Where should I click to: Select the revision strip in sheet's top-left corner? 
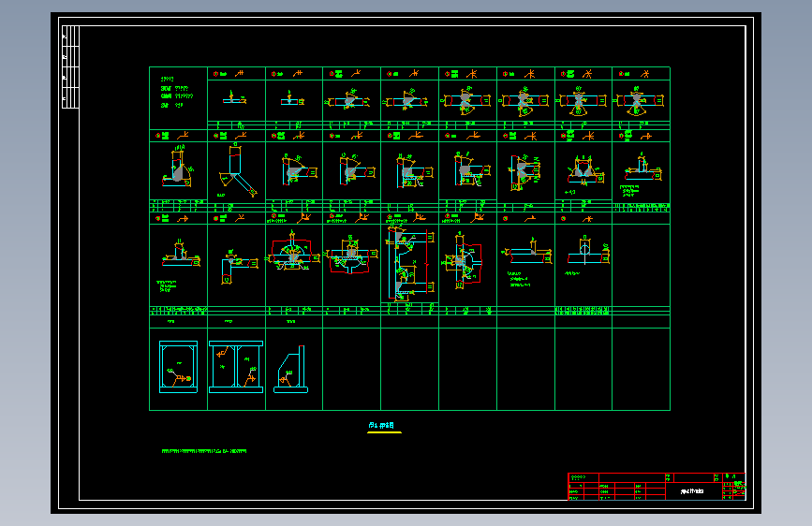(70, 66)
